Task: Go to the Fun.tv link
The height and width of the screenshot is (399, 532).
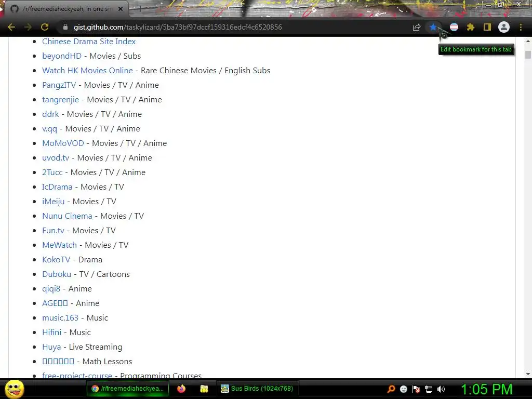Action: (54, 231)
